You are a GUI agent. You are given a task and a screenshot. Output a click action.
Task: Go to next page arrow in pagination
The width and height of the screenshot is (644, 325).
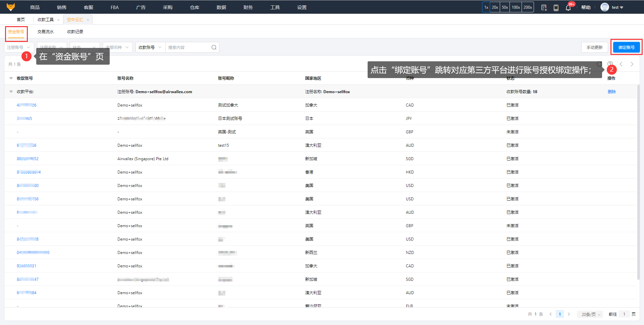coord(569,314)
